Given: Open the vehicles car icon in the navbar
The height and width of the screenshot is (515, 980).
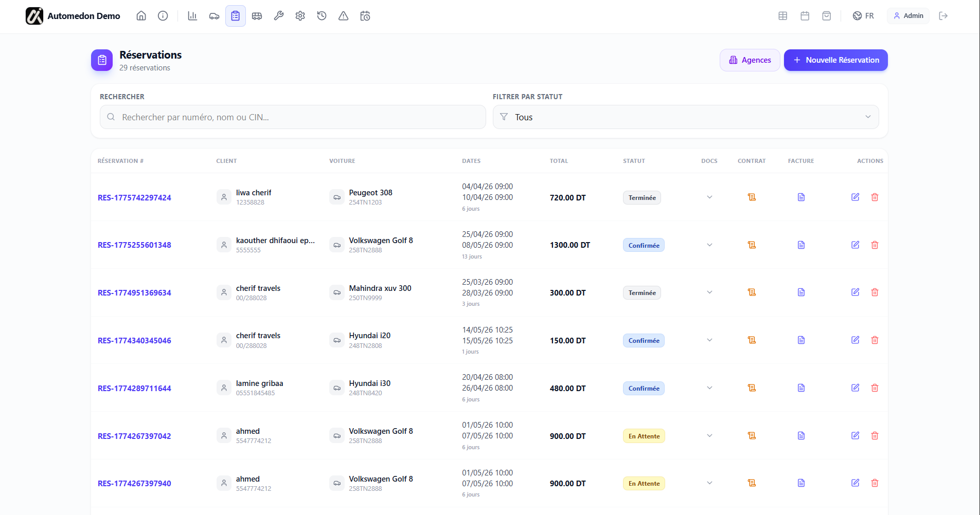Looking at the screenshot, I should (x=213, y=15).
